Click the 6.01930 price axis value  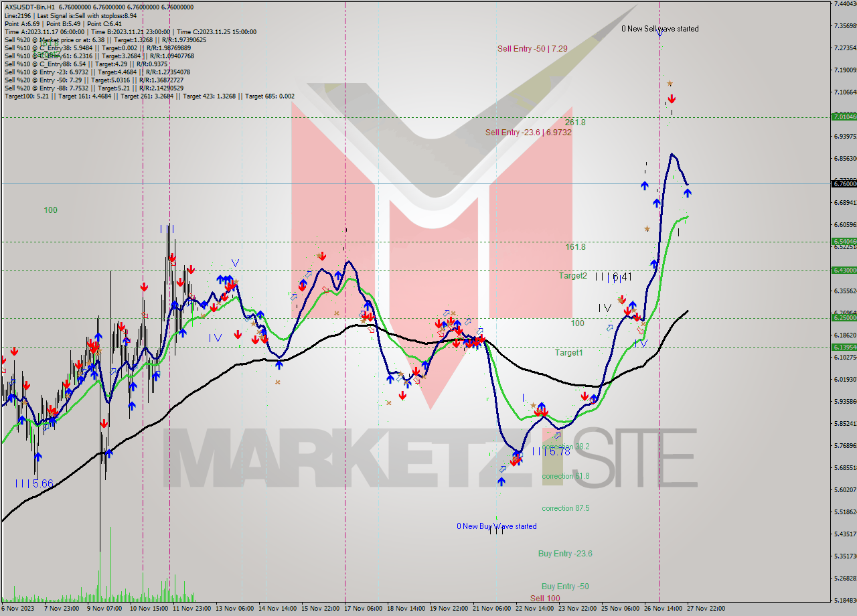click(x=845, y=379)
